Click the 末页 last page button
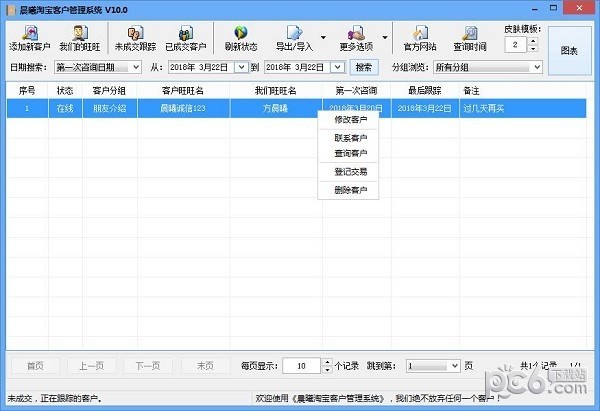 tap(205, 366)
